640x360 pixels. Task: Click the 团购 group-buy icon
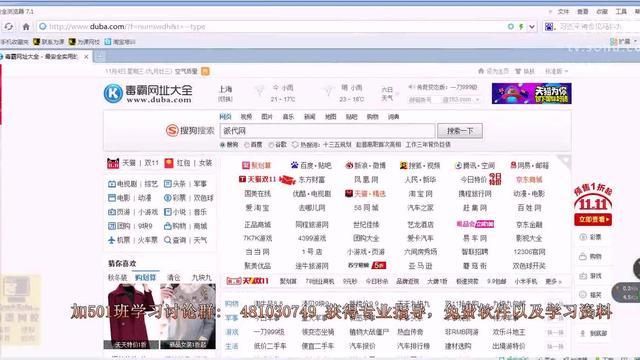(112, 226)
